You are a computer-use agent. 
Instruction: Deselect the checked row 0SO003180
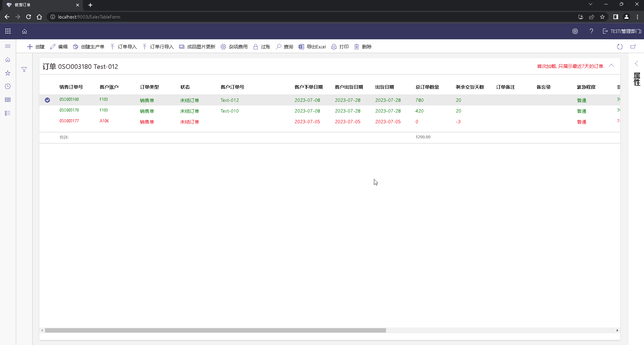tap(47, 100)
